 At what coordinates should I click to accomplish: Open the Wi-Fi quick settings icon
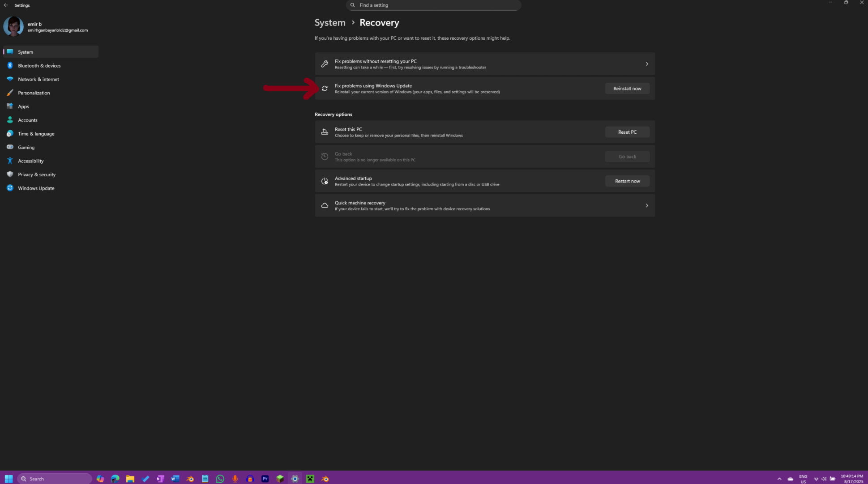pos(816,479)
